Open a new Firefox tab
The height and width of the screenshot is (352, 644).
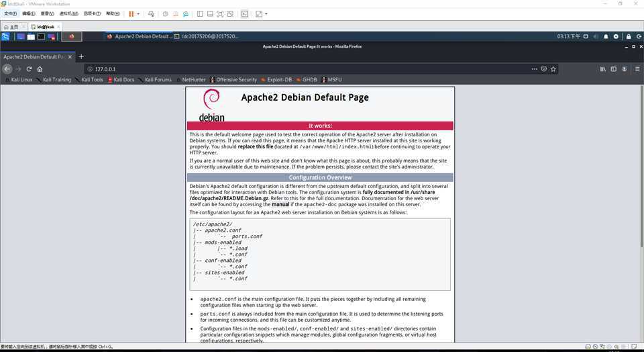click(x=81, y=56)
